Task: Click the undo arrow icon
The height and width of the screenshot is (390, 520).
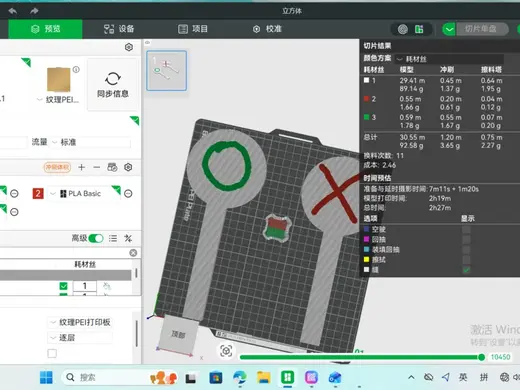Action: coord(13,11)
